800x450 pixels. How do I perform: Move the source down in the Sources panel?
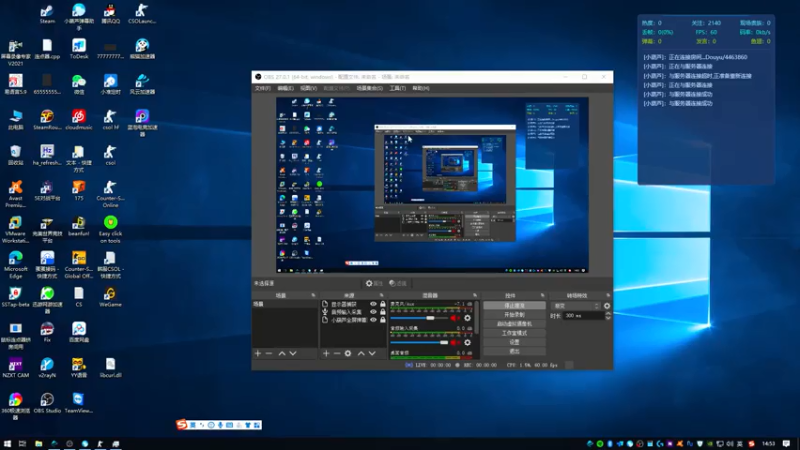372,353
